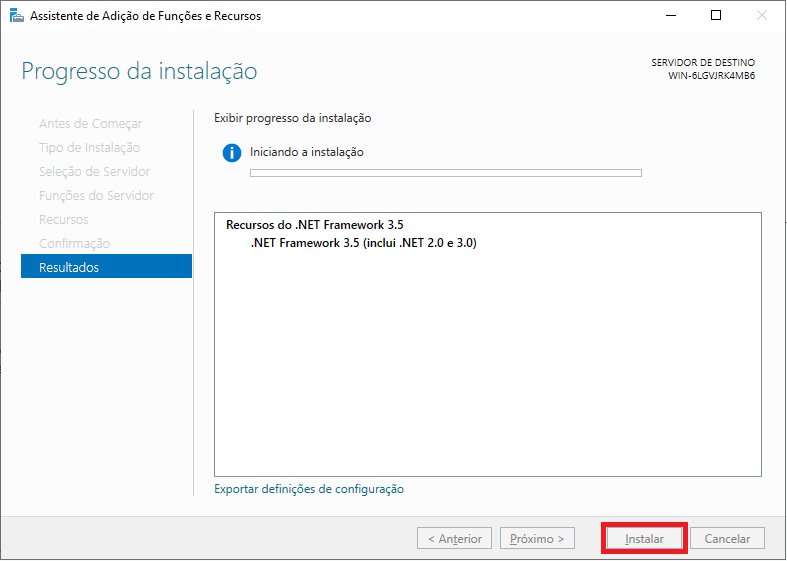Click the Cancelar button

727,539
